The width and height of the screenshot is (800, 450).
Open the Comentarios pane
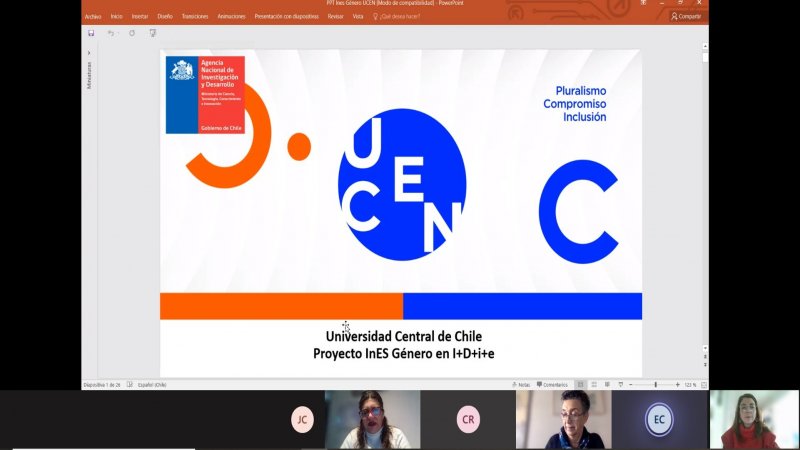coord(552,385)
